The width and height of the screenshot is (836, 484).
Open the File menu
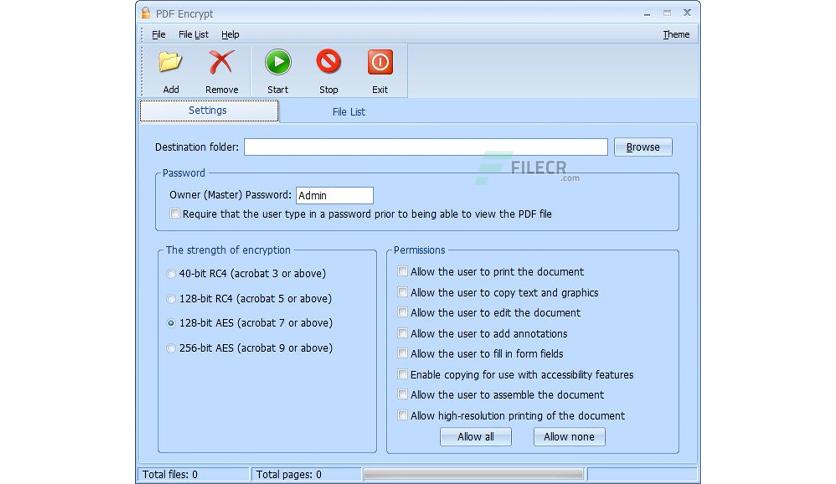click(158, 35)
